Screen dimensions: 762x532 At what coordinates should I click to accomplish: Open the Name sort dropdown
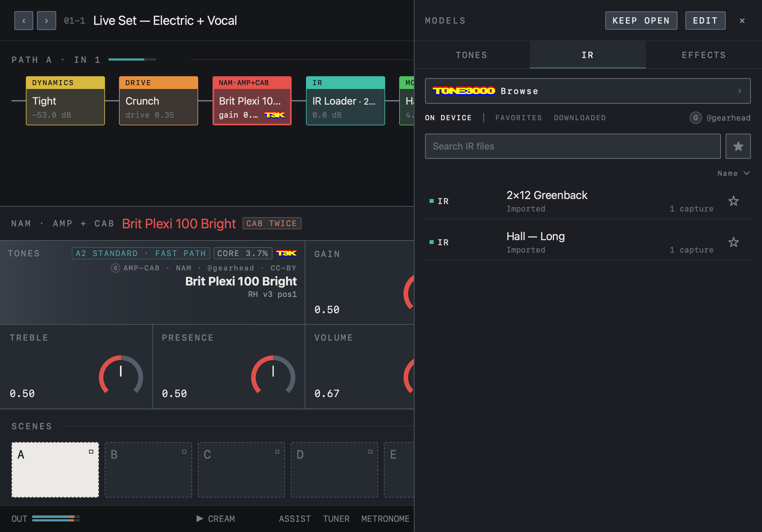coord(734,173)
